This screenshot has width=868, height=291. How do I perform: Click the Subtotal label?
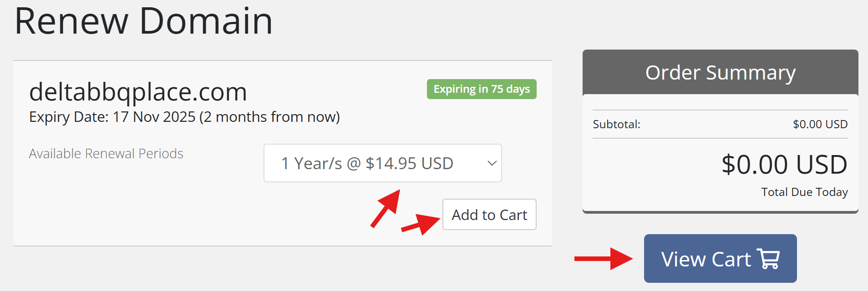point(616,125)
